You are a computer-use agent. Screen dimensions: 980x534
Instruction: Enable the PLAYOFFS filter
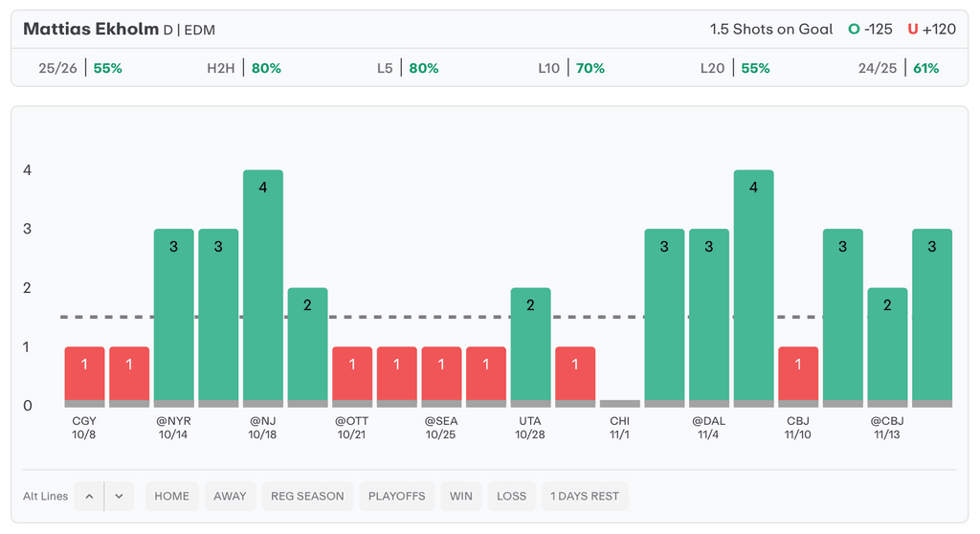coord(397,496)
